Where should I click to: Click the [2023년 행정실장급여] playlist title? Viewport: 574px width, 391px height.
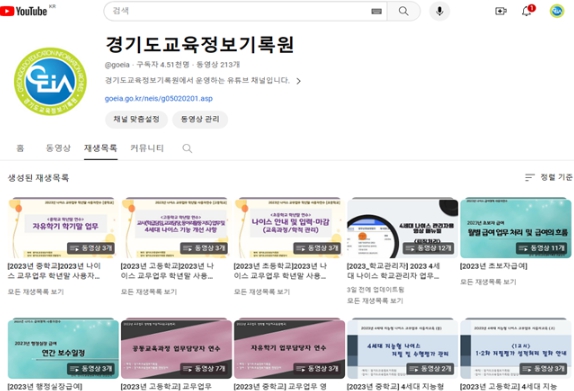pos(45,387)
